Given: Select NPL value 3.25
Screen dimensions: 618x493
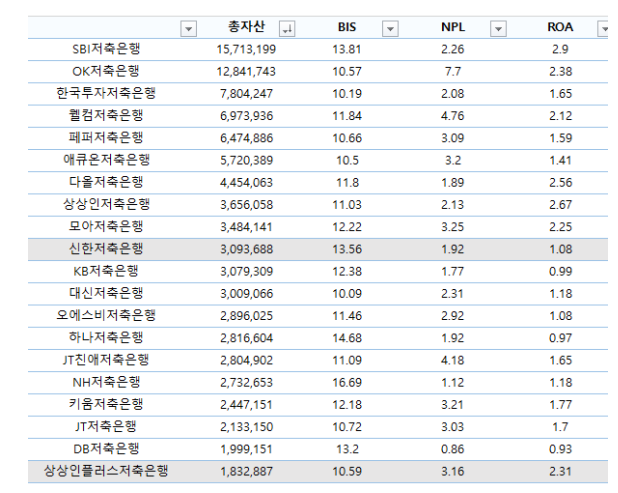Looking at the screenshot, I should pyautogui.click(x=453, y=227).
